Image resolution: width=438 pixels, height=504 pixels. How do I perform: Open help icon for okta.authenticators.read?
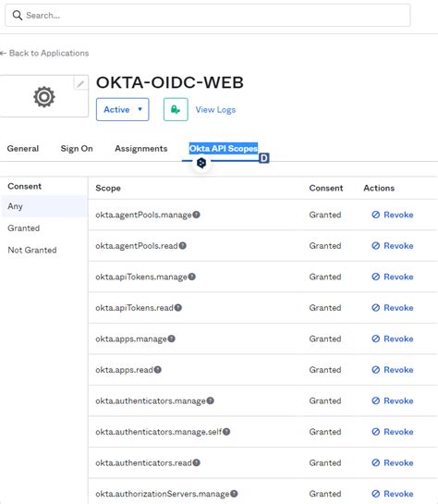point(196,462)
